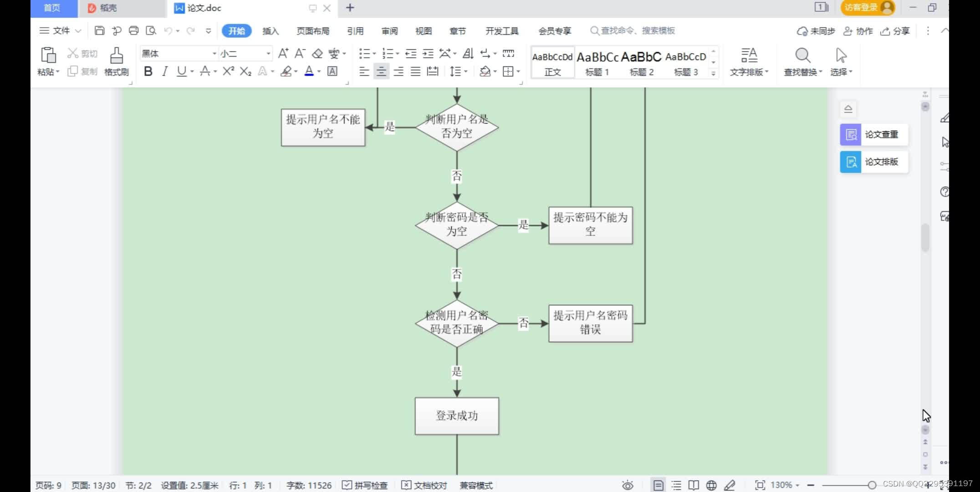Click the 协作 collaborate button

[x=858, y=31]
